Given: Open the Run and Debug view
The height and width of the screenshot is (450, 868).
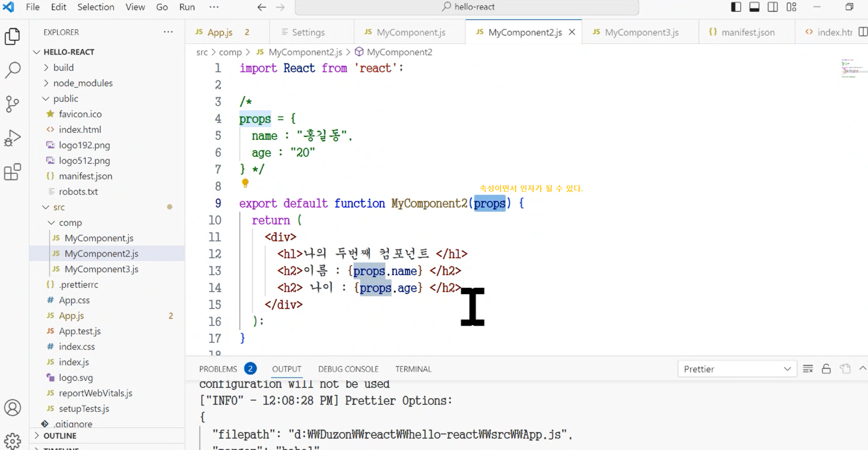Looking at the screenshot, I should (12, 138).
